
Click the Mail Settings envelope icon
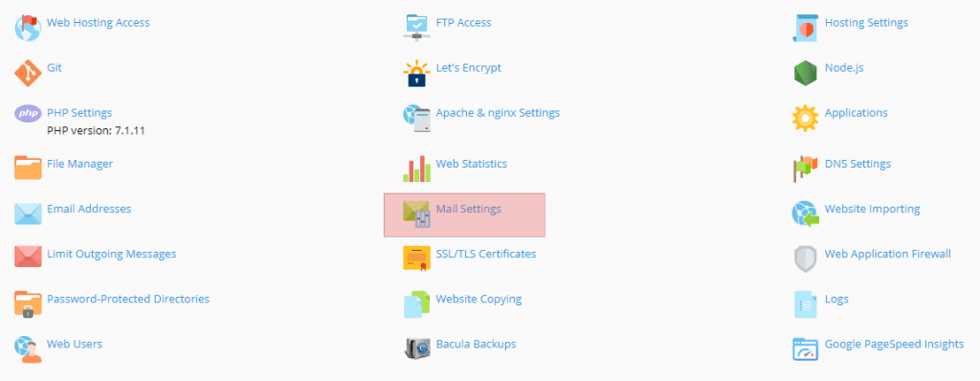click(x=416, y=214)
